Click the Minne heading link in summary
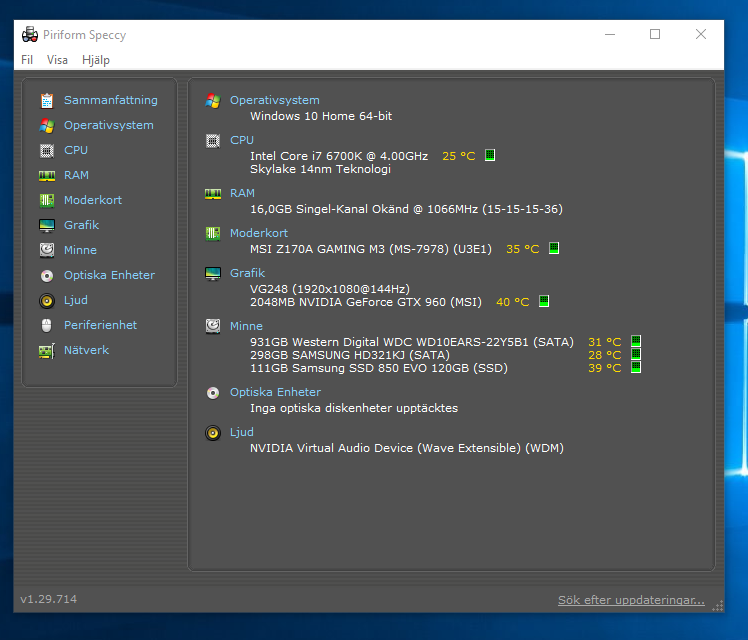 pos(247,326)
